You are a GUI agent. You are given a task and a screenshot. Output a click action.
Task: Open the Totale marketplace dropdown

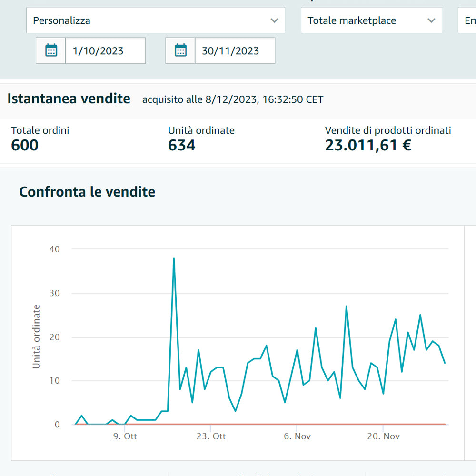click(371, 20)
